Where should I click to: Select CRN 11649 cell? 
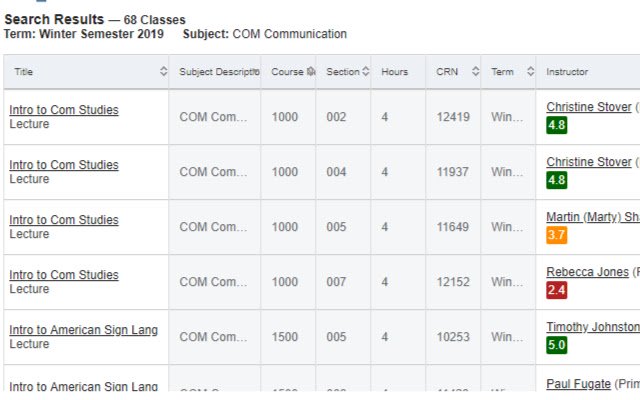coord(453,227)
